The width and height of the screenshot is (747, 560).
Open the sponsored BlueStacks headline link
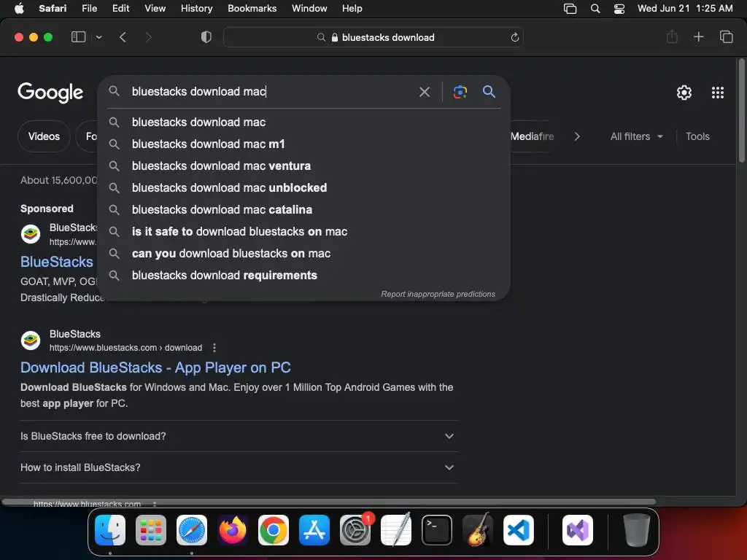tap(57, 262)
